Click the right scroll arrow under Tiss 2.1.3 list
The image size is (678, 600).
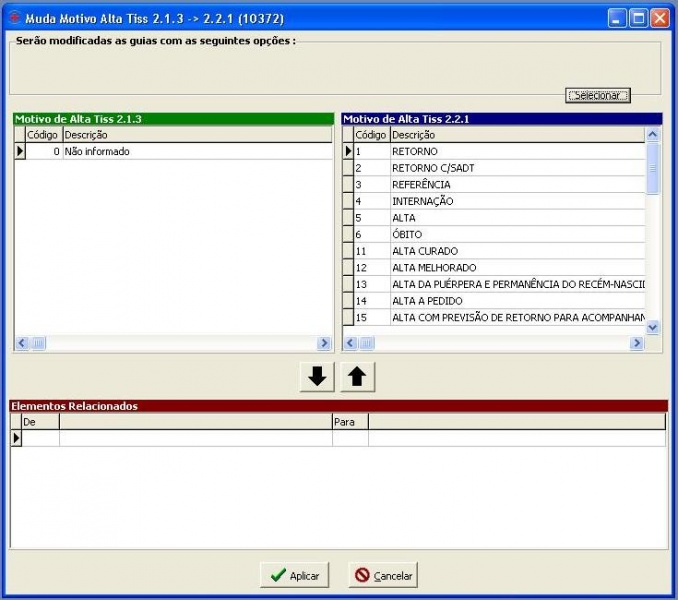(323, 343)
